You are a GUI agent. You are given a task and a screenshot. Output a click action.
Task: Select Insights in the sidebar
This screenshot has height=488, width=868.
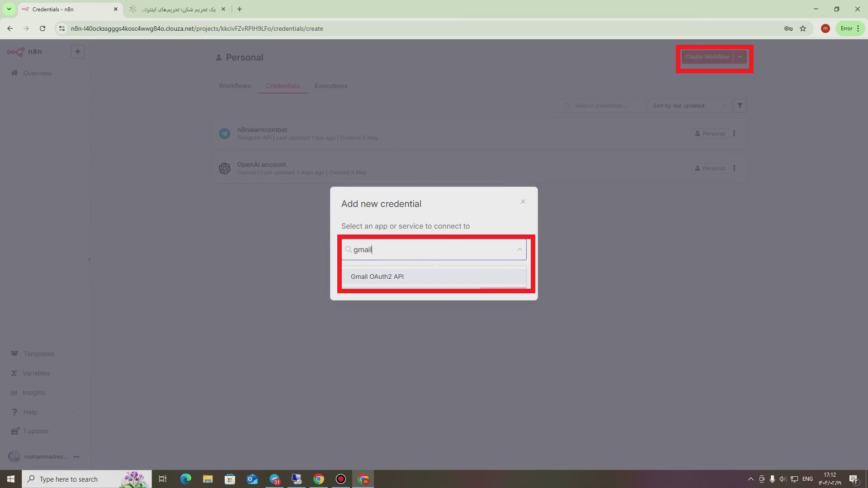34,393
